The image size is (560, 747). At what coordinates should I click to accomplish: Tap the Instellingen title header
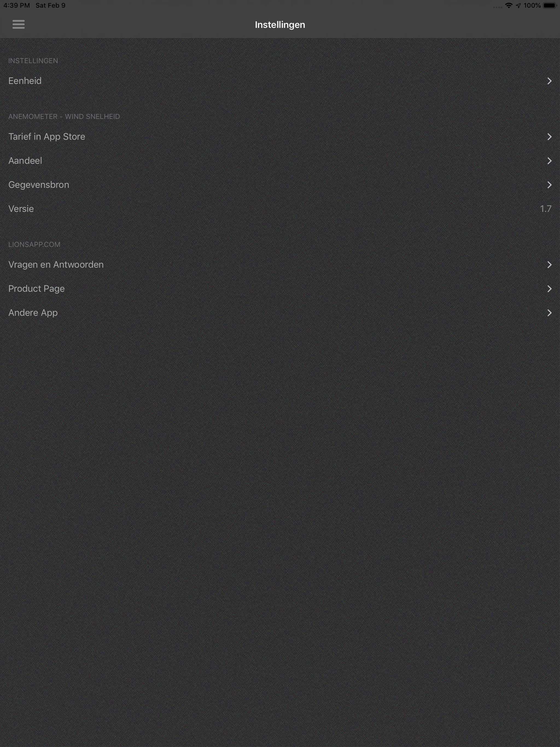pos(280,25)
